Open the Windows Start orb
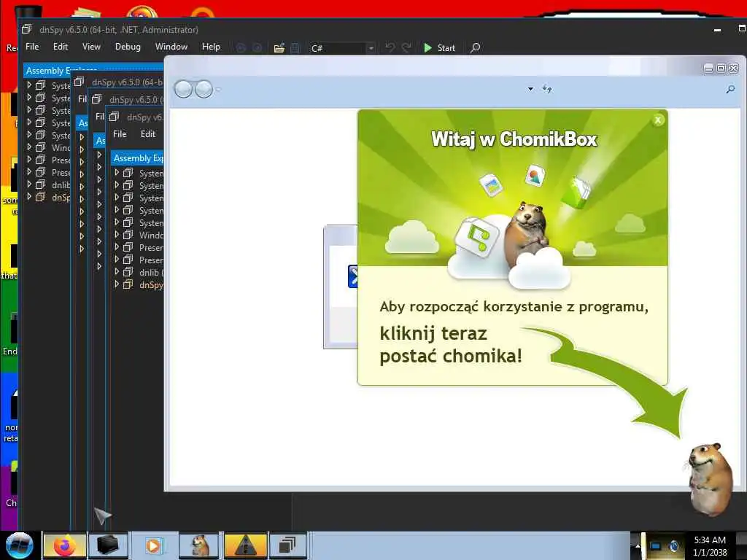The height and width of the screenshot is (560, 747). 19,545
